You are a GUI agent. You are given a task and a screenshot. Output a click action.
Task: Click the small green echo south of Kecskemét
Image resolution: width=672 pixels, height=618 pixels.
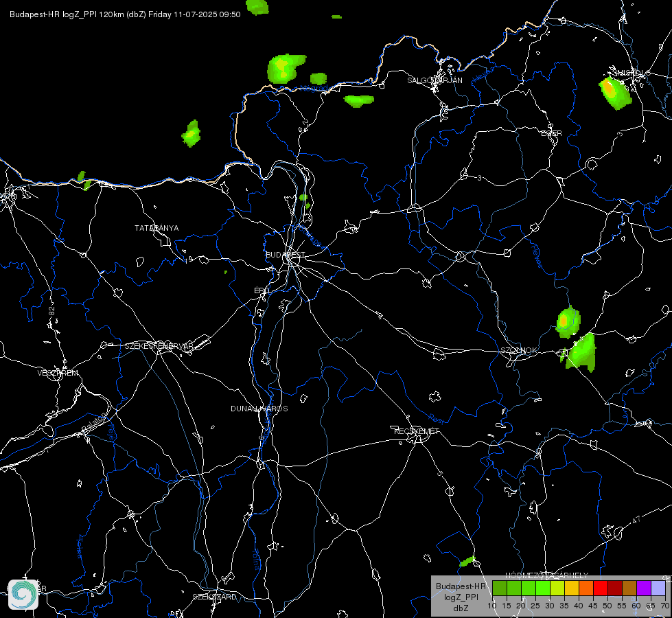click(x=467, y=561)
